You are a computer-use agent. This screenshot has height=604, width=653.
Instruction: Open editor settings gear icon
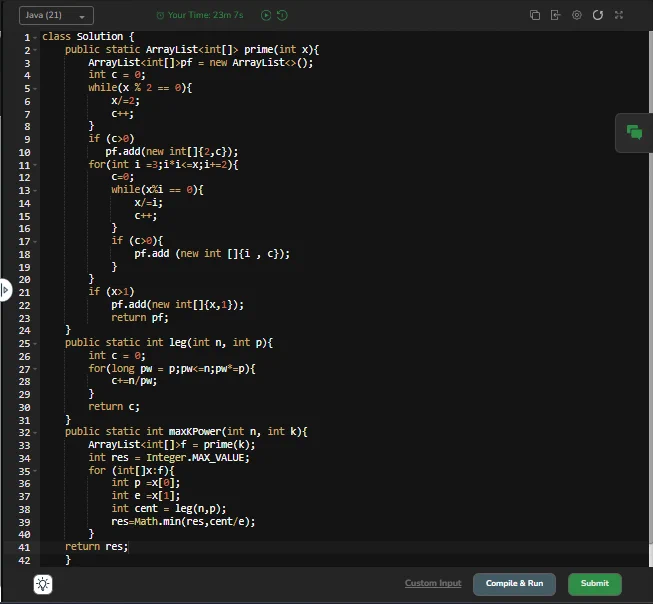coord(577,15)
